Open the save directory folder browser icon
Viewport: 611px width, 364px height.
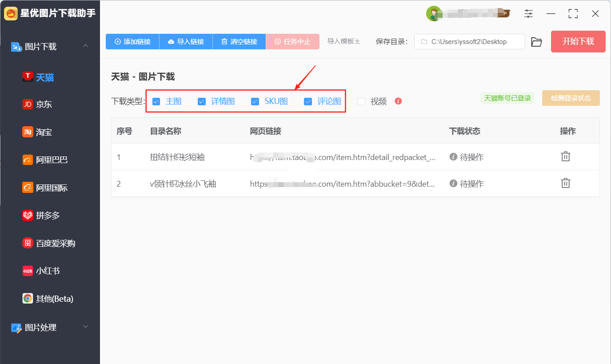click(x=536, y=42)
